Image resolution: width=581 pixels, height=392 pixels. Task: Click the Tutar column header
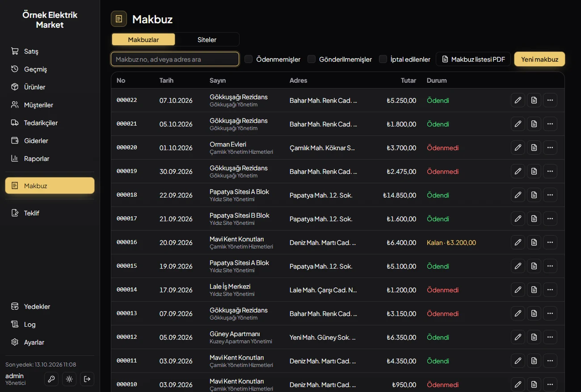coord(408,80)
